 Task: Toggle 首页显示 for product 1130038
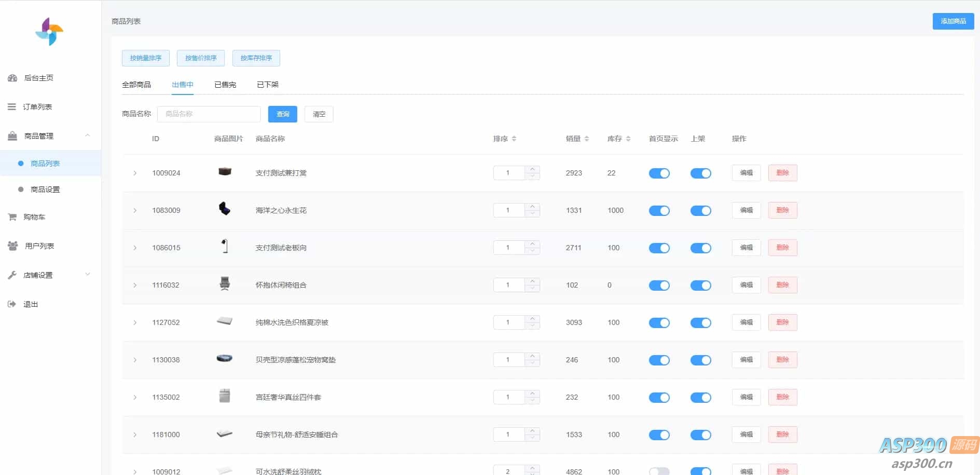coord(659,360)
